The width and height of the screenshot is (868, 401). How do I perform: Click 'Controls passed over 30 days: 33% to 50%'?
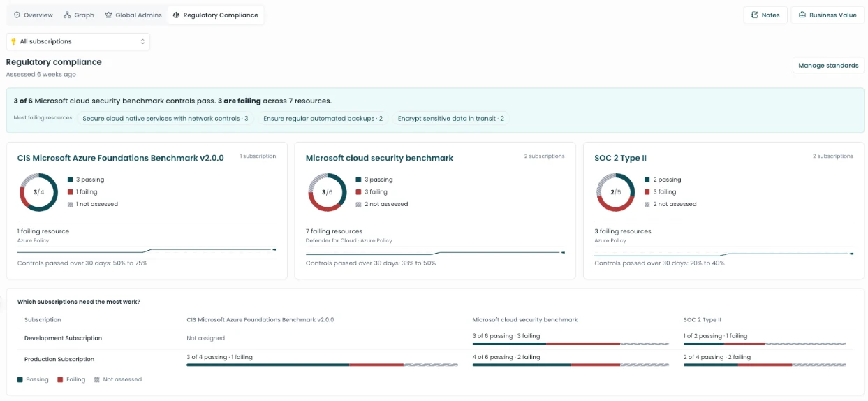click(371, 263)
